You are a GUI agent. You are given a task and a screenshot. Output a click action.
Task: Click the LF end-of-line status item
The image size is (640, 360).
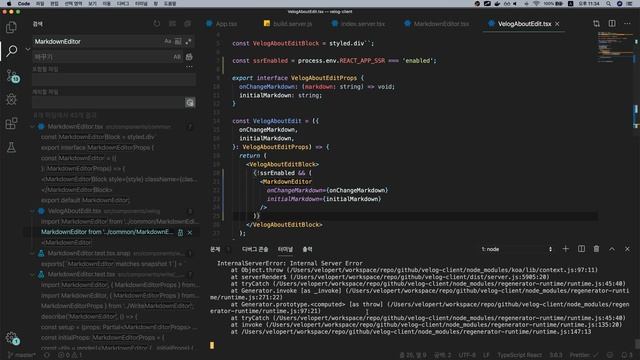487,355
